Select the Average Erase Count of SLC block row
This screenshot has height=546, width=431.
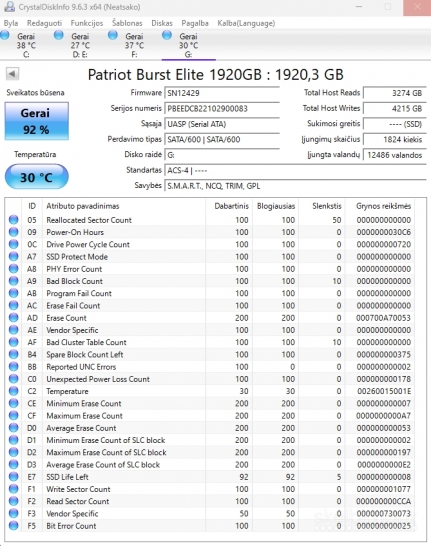tap(210, 465)
